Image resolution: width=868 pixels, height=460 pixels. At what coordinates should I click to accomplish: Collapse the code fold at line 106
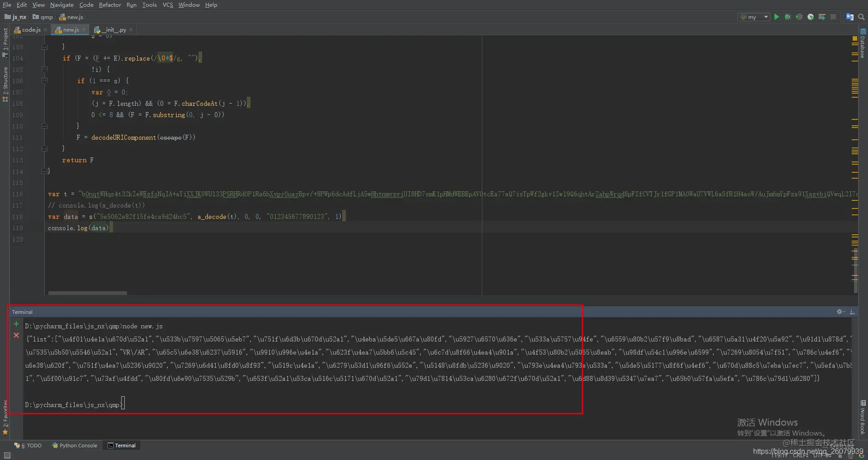44,81
